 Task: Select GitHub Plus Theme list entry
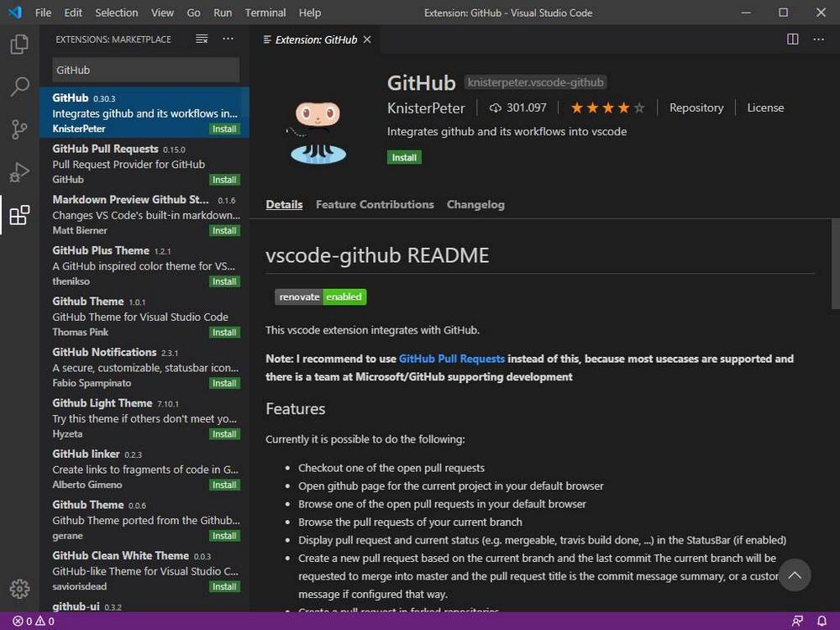(144, 265)
